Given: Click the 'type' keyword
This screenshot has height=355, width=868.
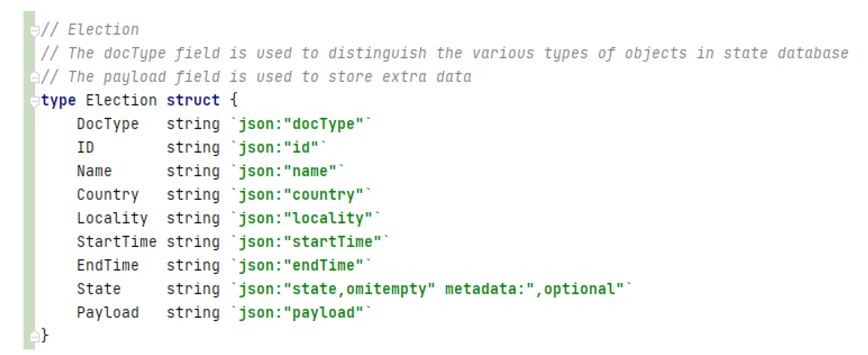Looking at the screenshot, I should [58, 100].
